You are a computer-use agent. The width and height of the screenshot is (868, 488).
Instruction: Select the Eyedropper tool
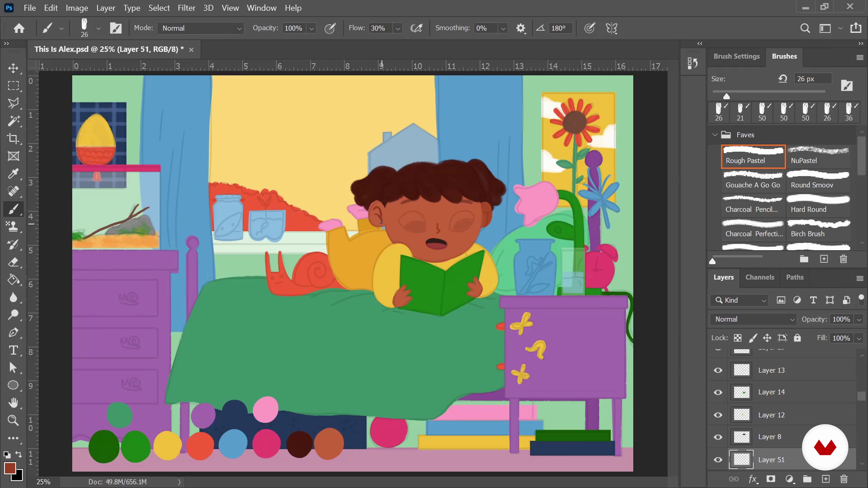click(13, 174)
